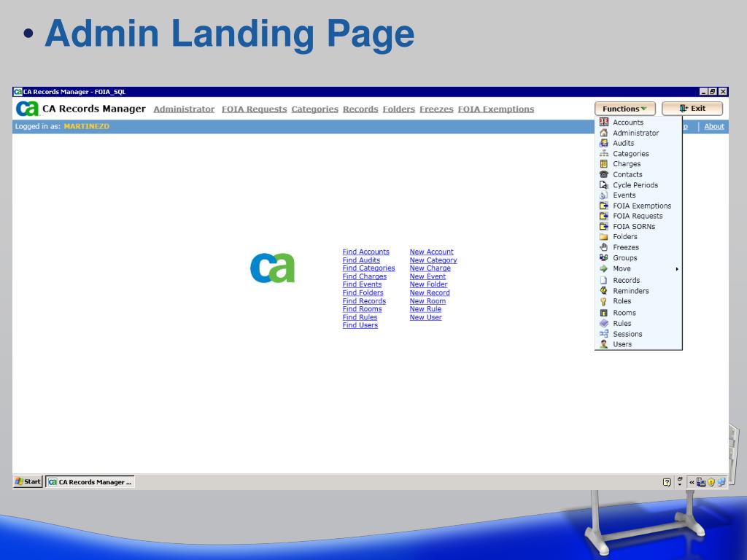Screen dimensions: 747x560
Task: Open the Freezes header link
Action: coord(436,109)
